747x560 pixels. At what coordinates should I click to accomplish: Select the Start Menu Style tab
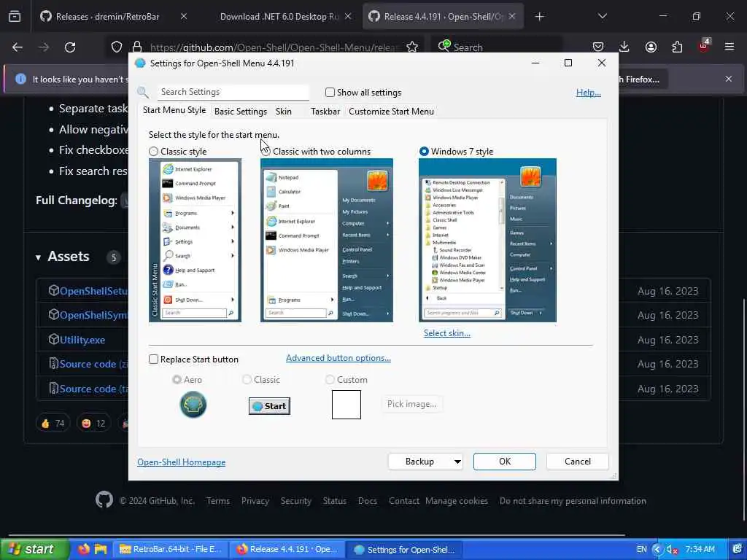[x=174, y=110]
